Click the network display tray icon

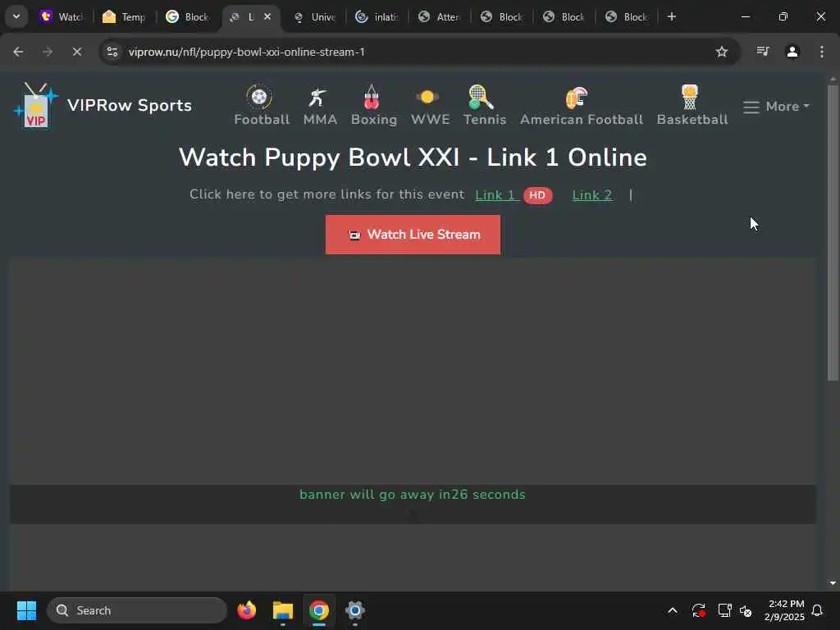click(724, 610)
